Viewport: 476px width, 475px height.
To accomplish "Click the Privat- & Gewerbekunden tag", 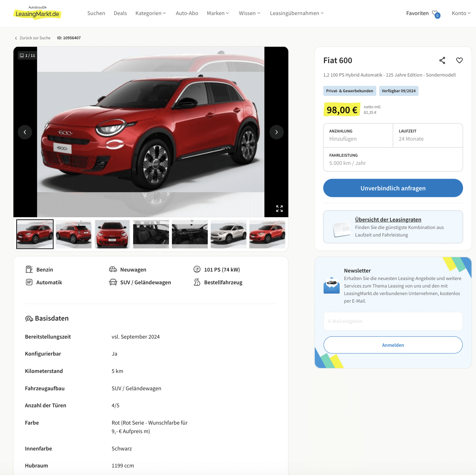I will coord(349,91).
